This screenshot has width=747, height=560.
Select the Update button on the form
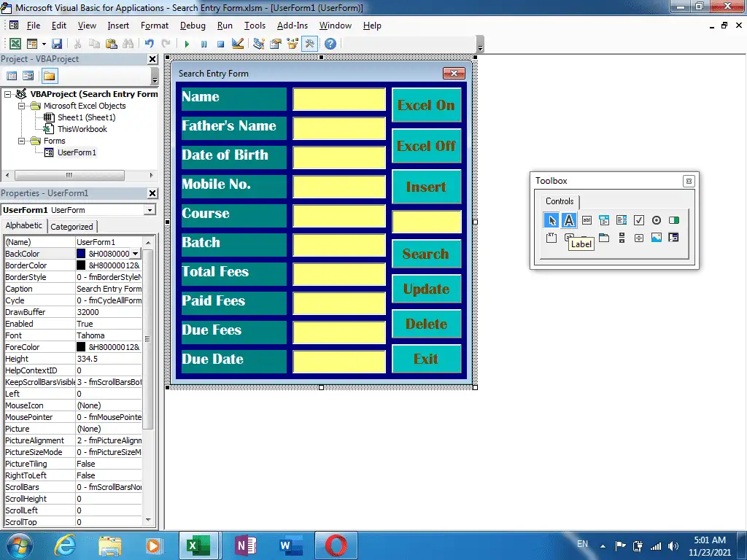point(426,289)
